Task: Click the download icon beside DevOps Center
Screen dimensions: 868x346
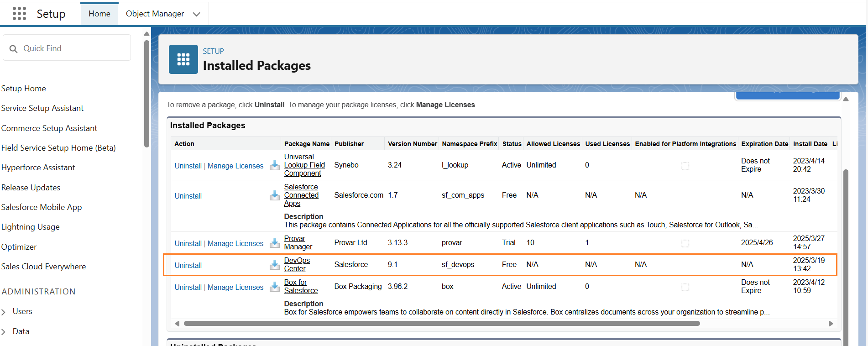Action: click(x=275, y=265)
